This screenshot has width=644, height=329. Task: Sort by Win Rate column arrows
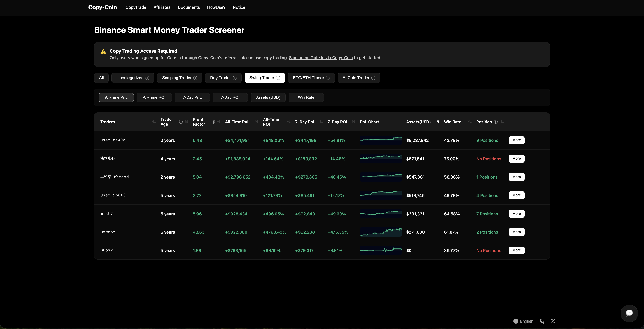[470, 122]
